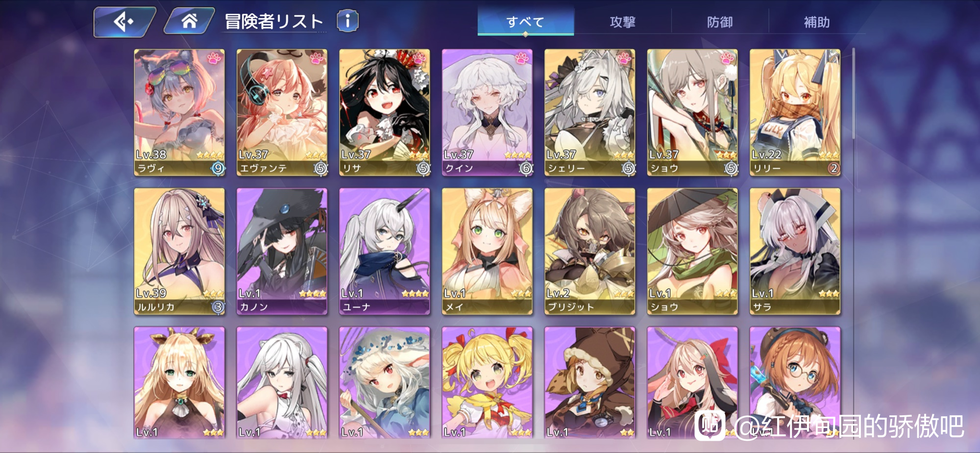Screen dimensions: 980x453
Task: Tap the number 6 badge on クイン
Action: 526,169
